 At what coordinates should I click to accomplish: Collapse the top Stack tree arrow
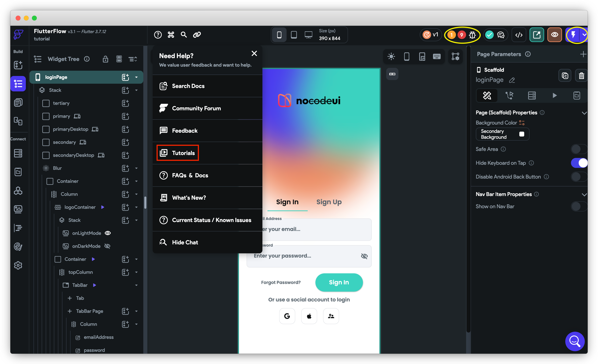[x=136, y=90]
